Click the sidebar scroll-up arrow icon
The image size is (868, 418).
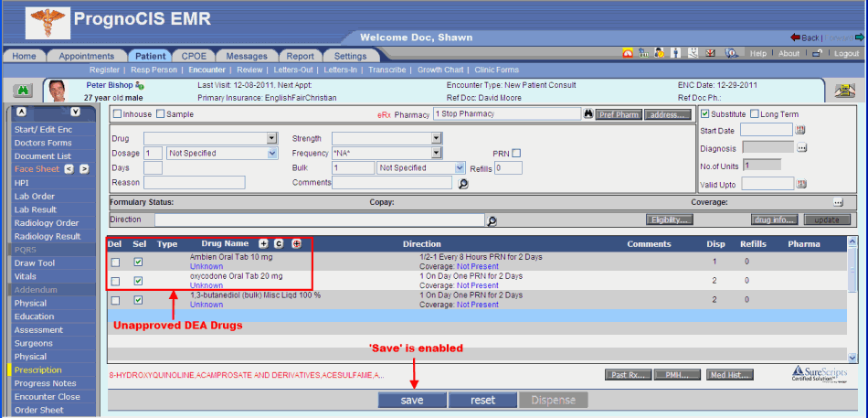pos(21,112)
